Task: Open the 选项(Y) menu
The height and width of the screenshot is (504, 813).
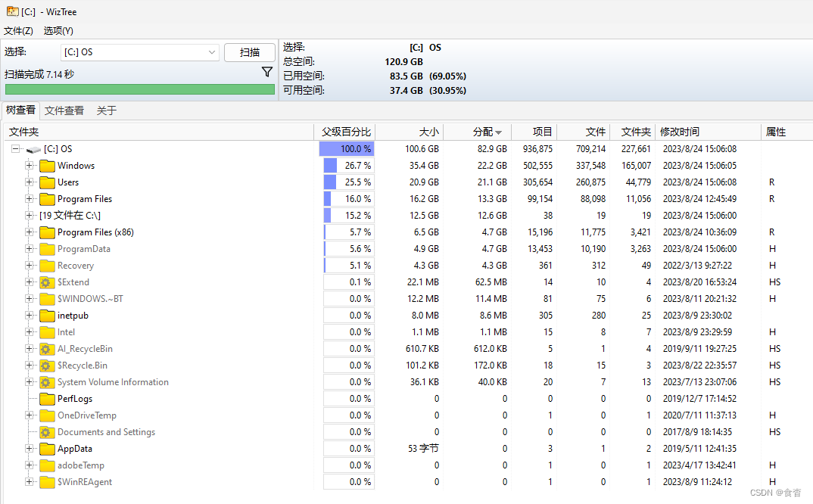Action: [58, 30]
